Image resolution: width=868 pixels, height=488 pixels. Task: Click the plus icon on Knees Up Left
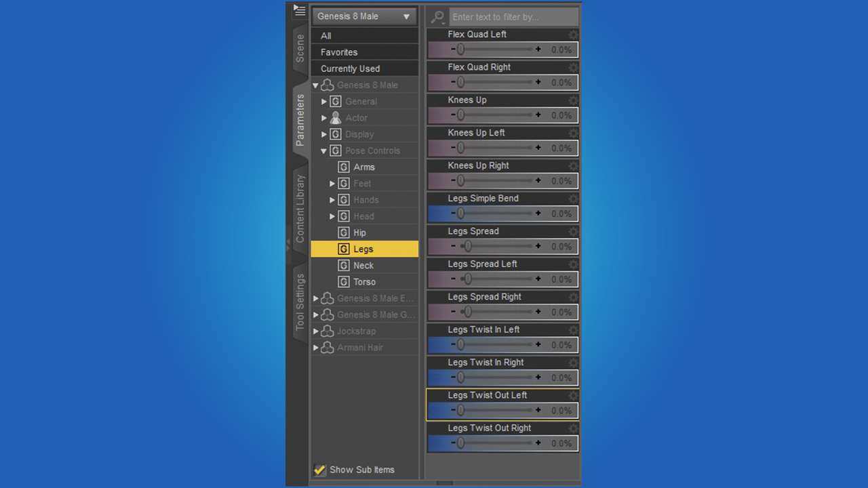point(538,147)
